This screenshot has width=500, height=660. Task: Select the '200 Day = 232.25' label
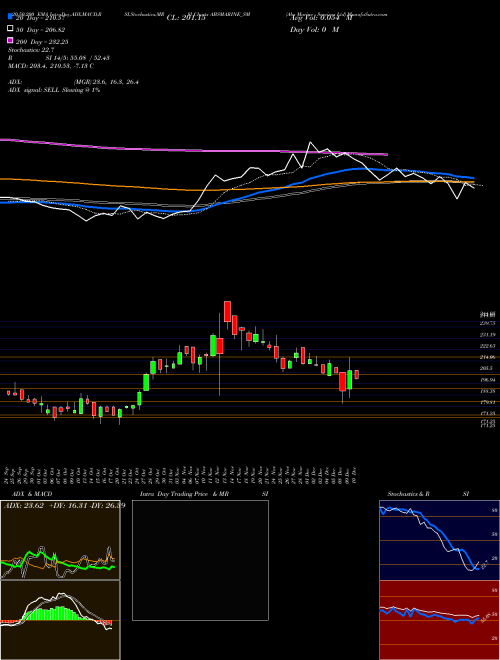(x=42, y=41)
